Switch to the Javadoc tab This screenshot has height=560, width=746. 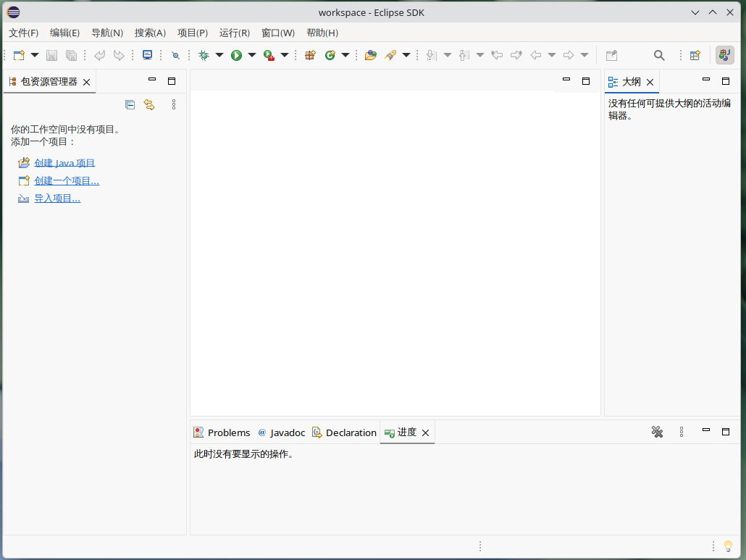281,432
